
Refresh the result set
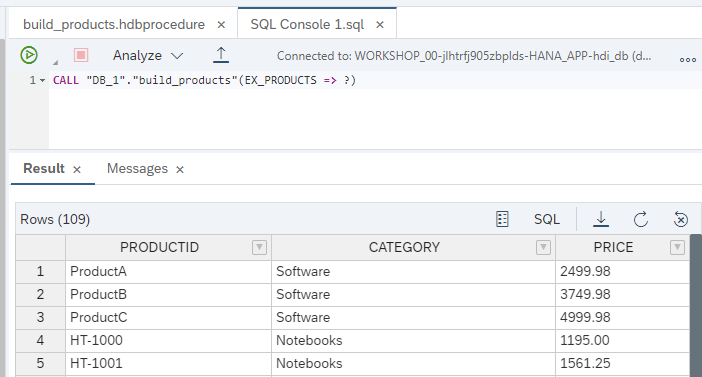[x=641, y=219]
